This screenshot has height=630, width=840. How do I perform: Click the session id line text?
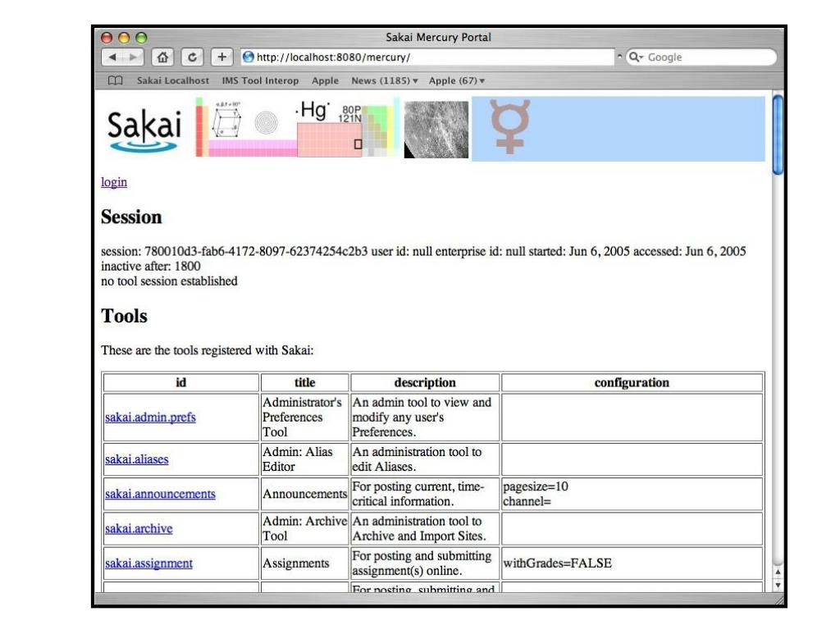point(423,251)
